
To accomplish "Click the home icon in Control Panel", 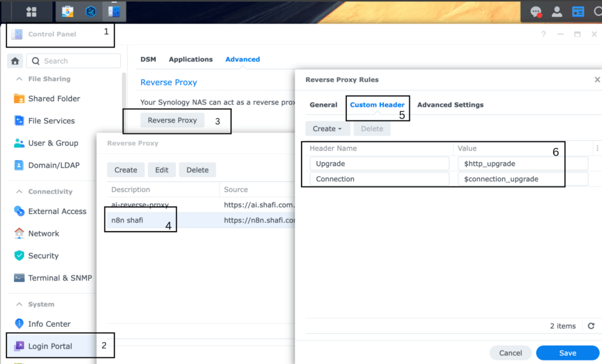I will tap(16, 61).
